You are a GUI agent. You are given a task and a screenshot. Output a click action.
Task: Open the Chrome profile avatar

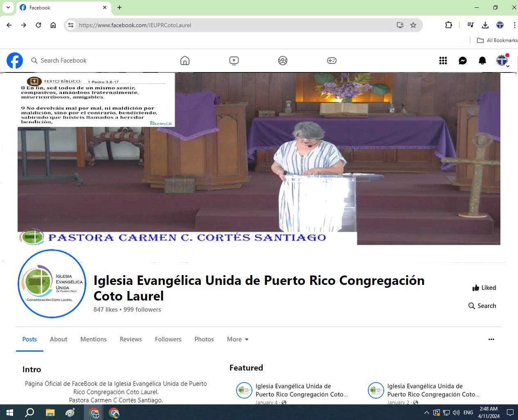tap(500, 25)
